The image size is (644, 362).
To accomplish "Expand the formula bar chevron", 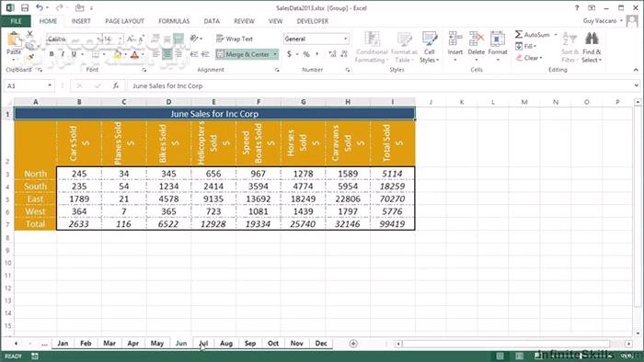I will coord(637,85).
